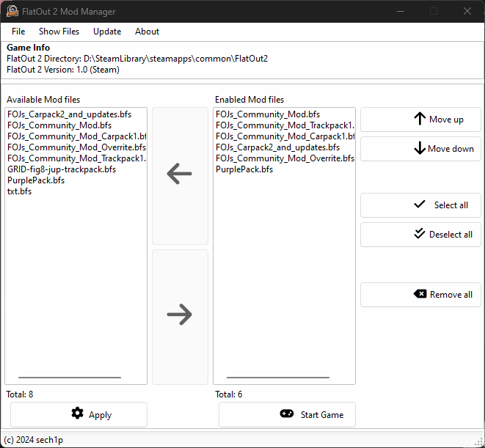Click the Enabled list horizontal scrollbar
485x448 pixels.
(278, 378)
